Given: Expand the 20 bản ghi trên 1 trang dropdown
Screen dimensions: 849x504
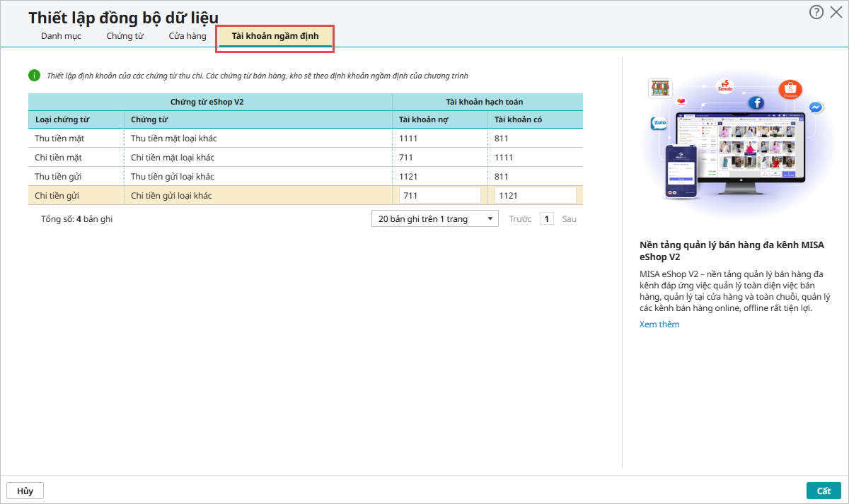Looking at the screenshot, I should (434, 219).
